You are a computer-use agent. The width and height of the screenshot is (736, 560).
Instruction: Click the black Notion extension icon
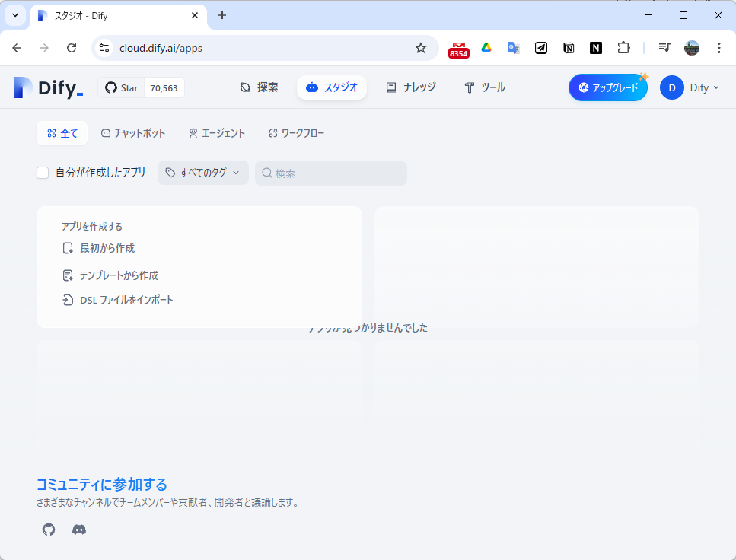pyautogui.click(x=596, y=48)
